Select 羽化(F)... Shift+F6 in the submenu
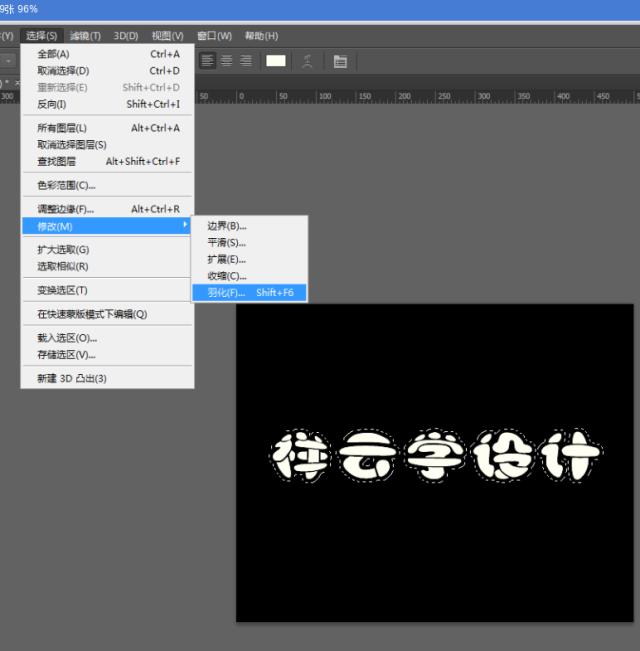This screenshot has width=640, height=651. [x=249, y=293]
